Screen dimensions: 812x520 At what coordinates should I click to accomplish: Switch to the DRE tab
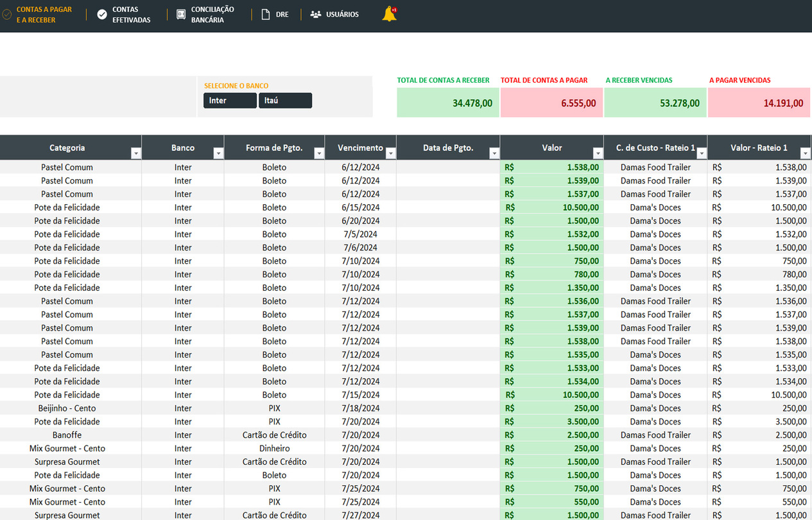pyautogui.click(x=282, y=14)
